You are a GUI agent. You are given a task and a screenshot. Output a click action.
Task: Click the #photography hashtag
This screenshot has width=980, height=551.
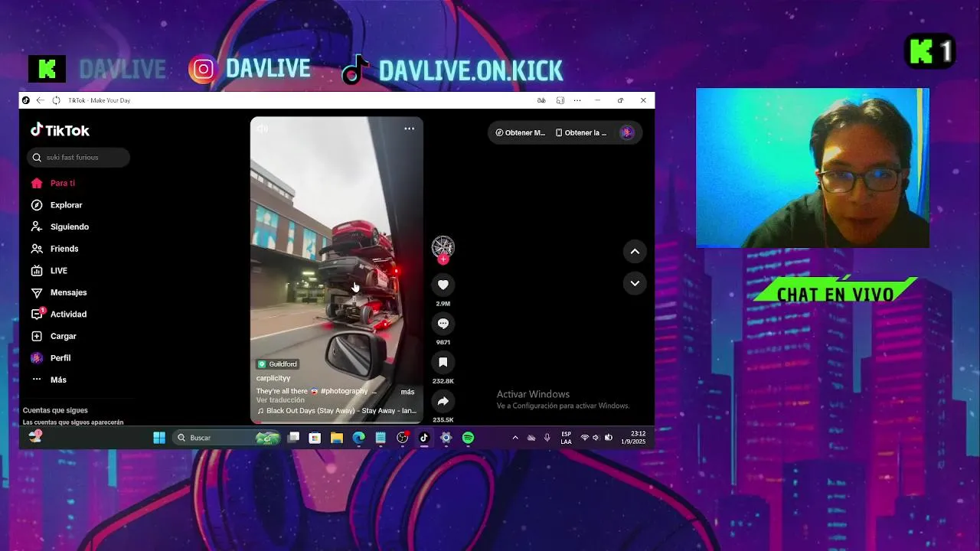(x=344, y=391)
